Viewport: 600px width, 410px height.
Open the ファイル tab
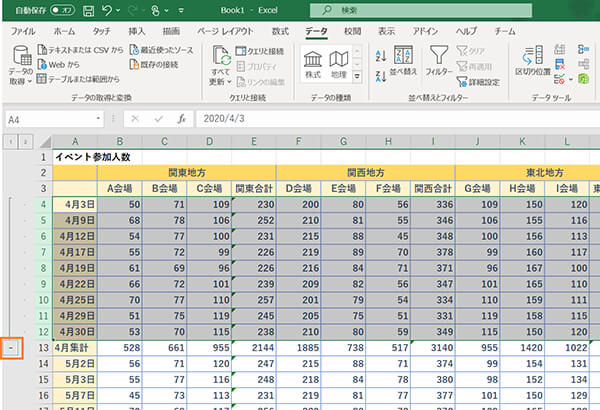pyautogui.click(x=23, y=31)
